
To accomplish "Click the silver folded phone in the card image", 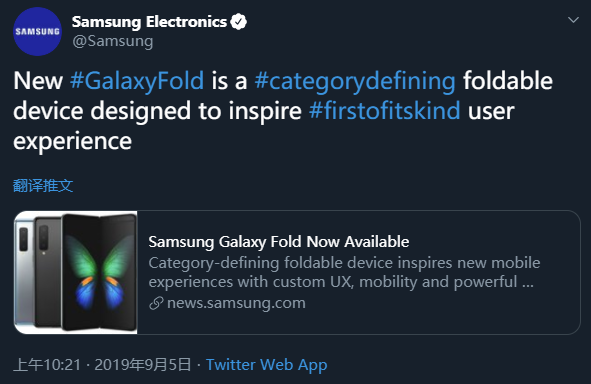I will point(23,271).
